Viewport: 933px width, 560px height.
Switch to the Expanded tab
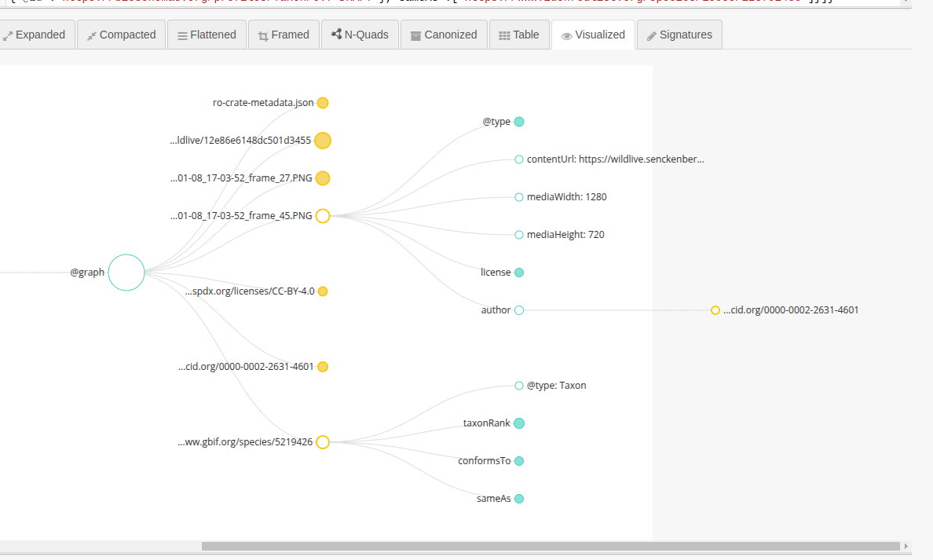34,35
